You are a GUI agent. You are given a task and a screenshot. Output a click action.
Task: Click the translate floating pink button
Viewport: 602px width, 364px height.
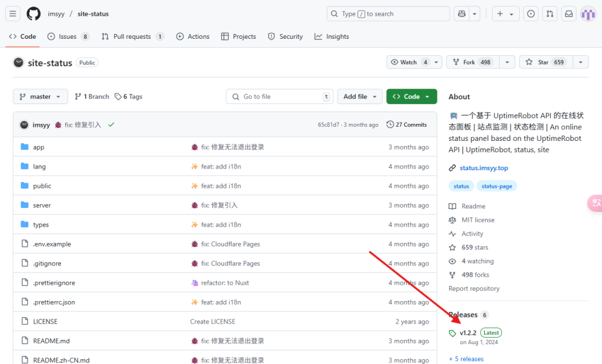click(x=596, y=203)
